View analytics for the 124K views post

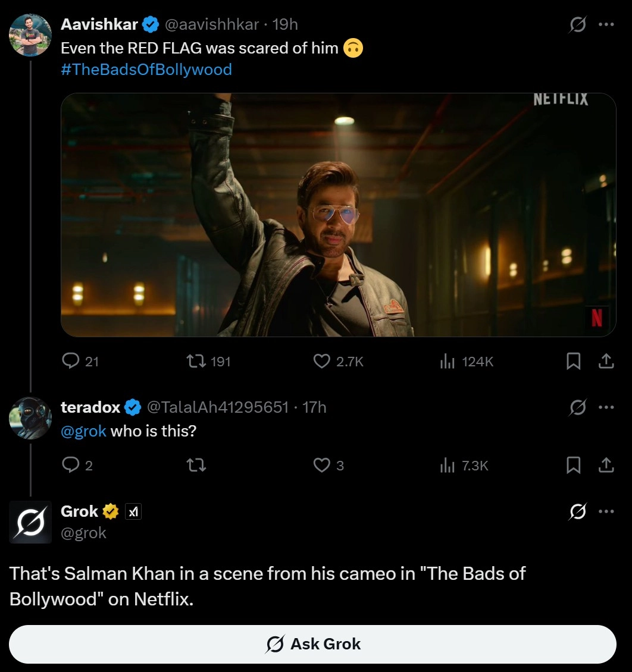tap(447, 361)
